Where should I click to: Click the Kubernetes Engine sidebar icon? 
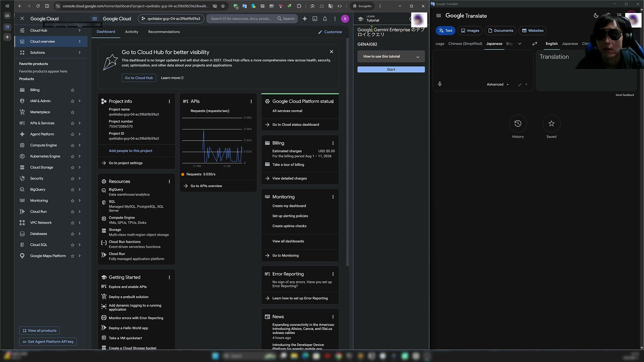coord(22,156)
